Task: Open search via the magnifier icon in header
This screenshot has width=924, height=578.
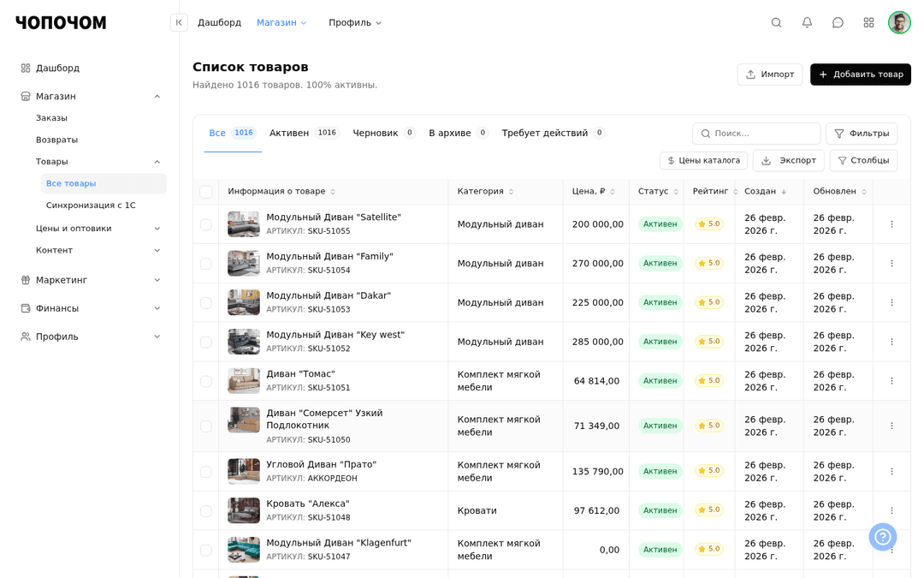Action: tap(776, 22)
